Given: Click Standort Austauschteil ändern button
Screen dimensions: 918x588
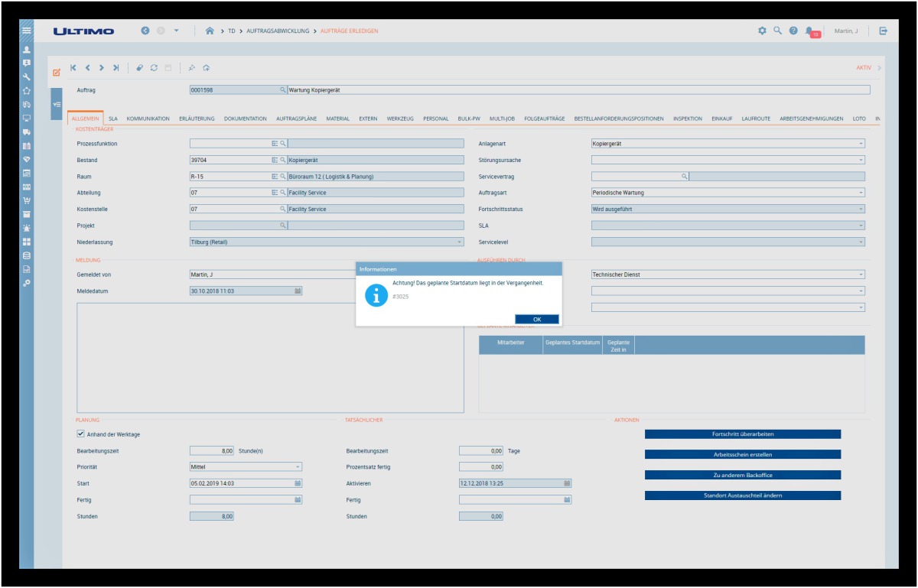Looking at the screenshot, I should point(743,495).
